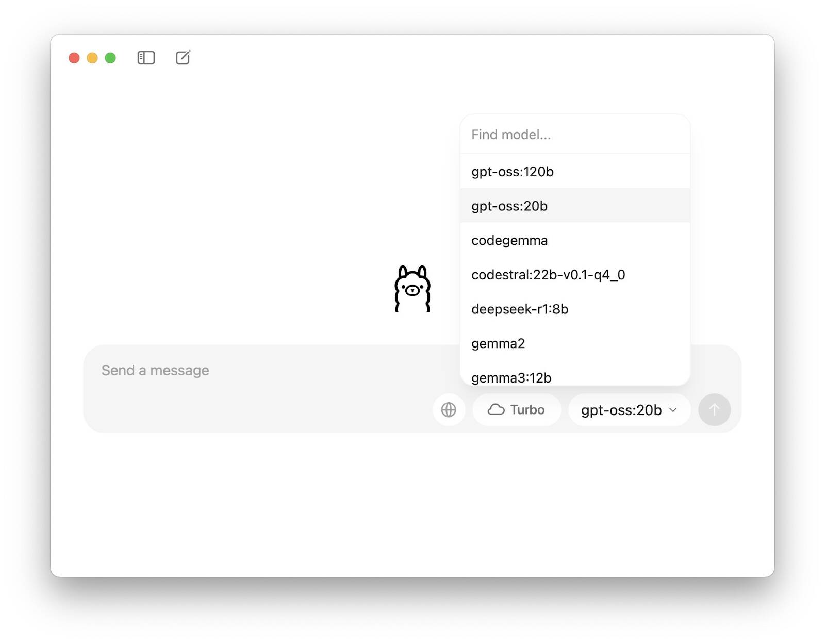Select gemma3:12b model entry
This screenshot has width=825, height=644.
coord(575,377)
